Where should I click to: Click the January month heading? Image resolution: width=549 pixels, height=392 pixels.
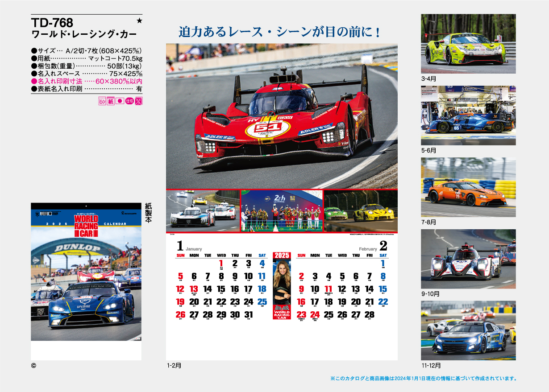194,249
